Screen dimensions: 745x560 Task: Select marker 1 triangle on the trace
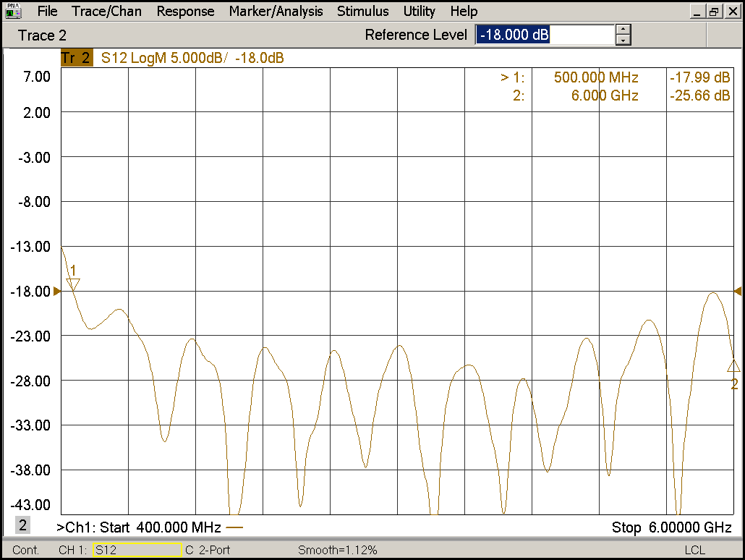73,284
